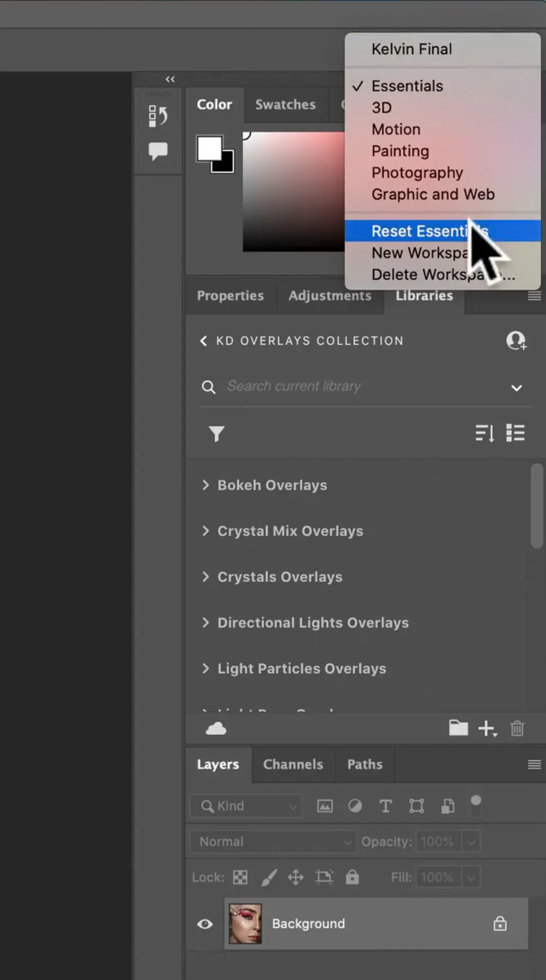The image size is (546, 980).
Task: Collapse panels with double-arrow icon
Action: (170, 79)
